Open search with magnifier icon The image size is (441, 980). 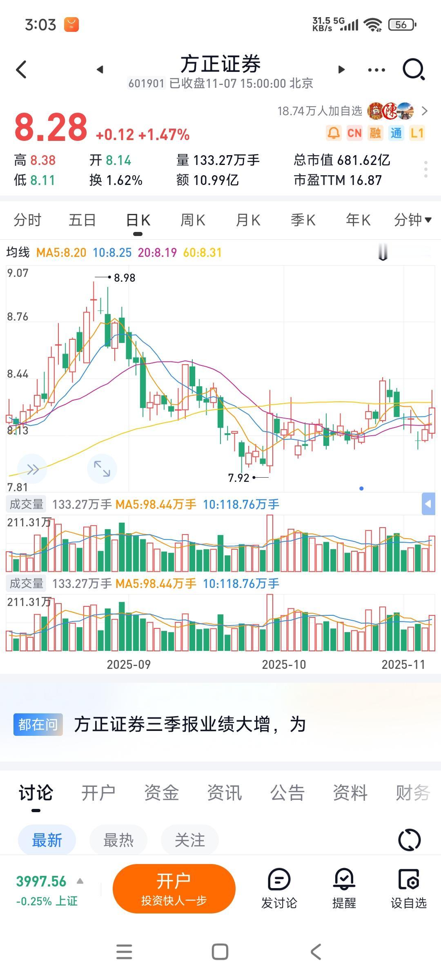click(x=414, y=69)
